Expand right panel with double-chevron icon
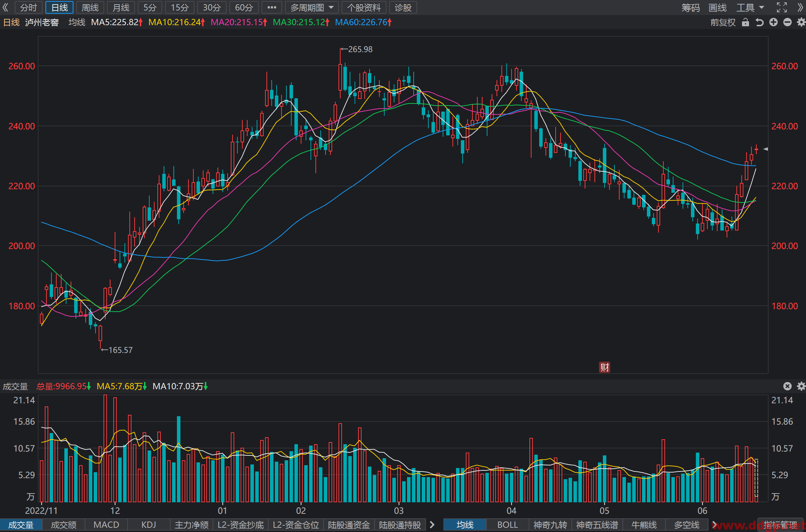The width and height of the screenshot is (806, 532). point(801,7)
